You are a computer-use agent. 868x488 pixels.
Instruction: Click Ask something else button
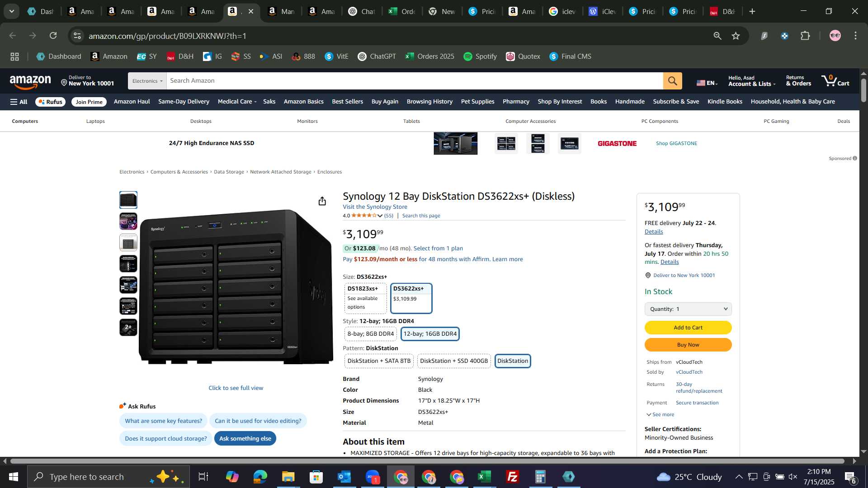coord(245,439)
